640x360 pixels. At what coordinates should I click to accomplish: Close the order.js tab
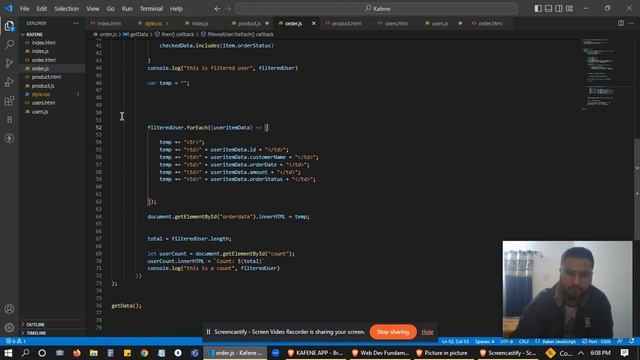tap(313, 23)
